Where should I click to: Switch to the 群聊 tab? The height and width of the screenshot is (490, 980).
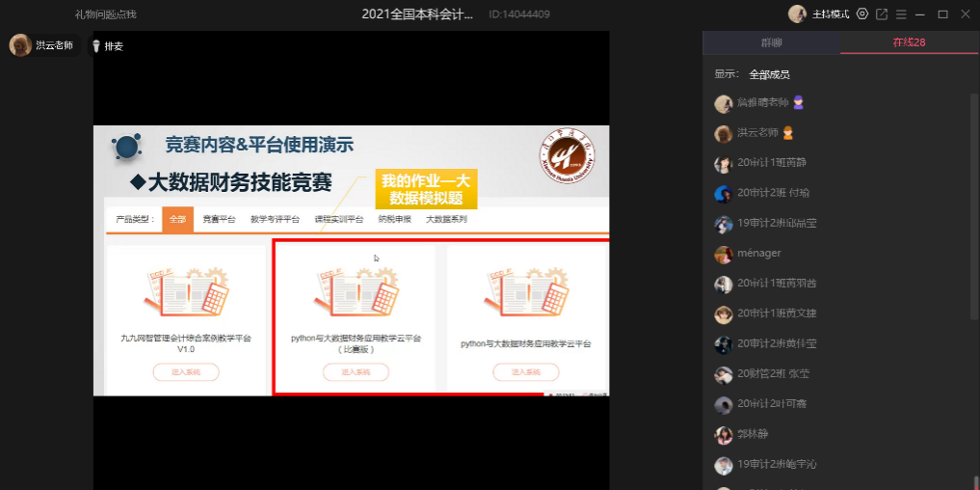pos(771,42)
